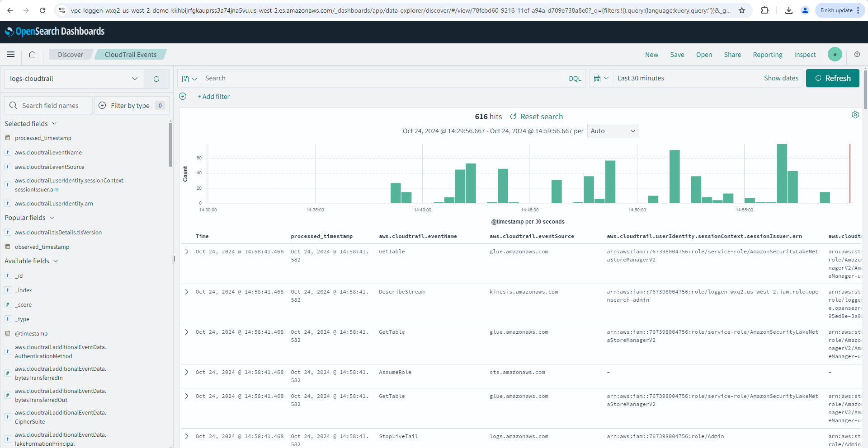The height and width of the screenshot is (448, 868).
Task: Click Open in the top menu
Action: [x=704, y=55]
